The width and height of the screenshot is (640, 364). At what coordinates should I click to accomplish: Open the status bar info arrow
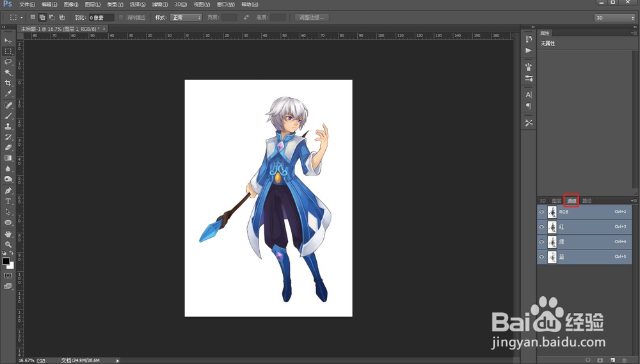pyautogui.click(x=118, y=361)
